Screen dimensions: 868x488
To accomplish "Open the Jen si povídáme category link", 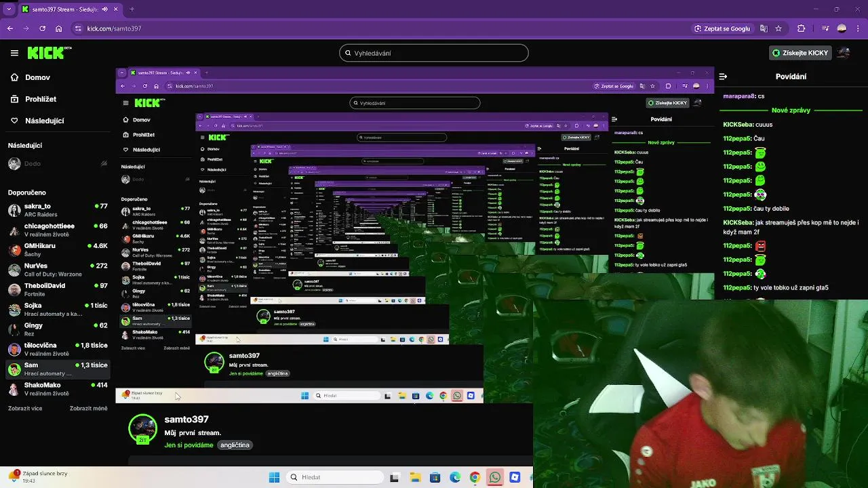I will 189,445.
